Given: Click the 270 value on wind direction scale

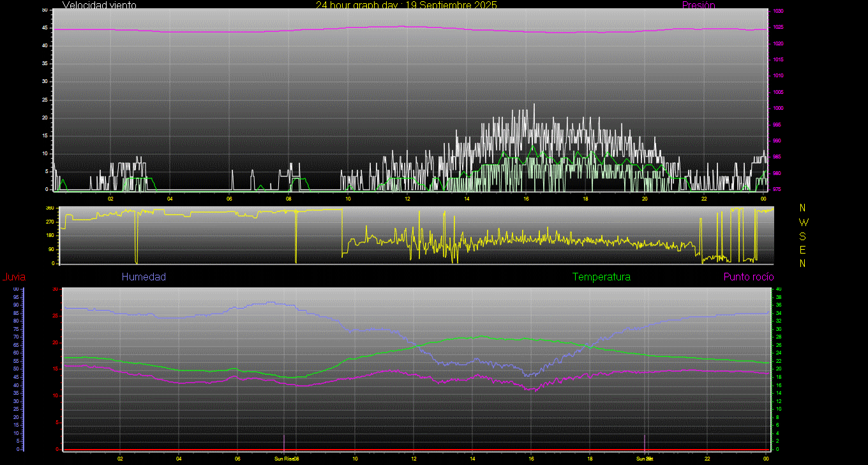Looking at the screenshot, I should (x=49, y=222).
